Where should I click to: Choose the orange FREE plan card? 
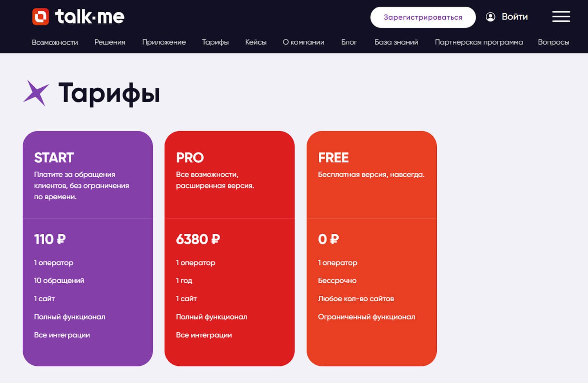[x=371, y=248]
